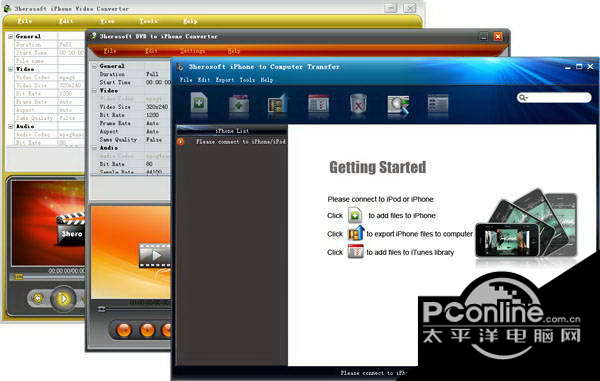
Task: Click orange video preview in DVD Converter
Action: click(131, 252)
